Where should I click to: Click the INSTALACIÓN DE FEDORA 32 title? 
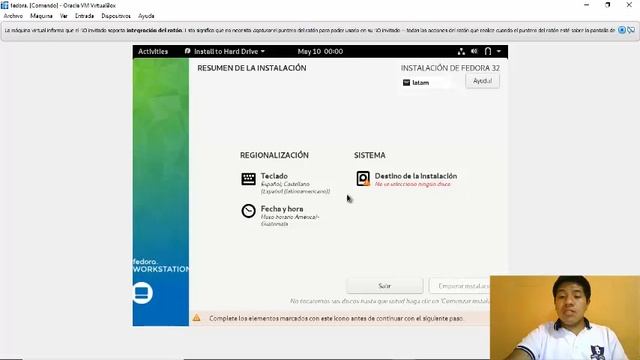tap(450, 68)
